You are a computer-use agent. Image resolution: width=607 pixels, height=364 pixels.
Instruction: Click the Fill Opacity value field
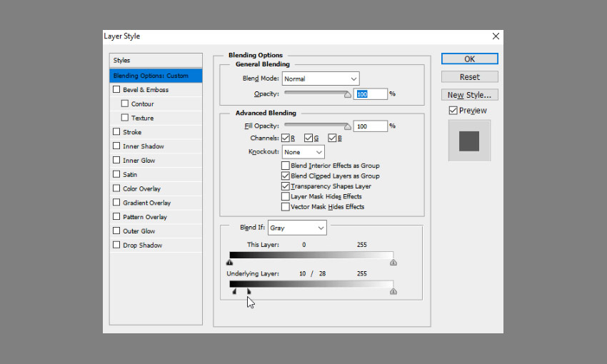point(370,126)
